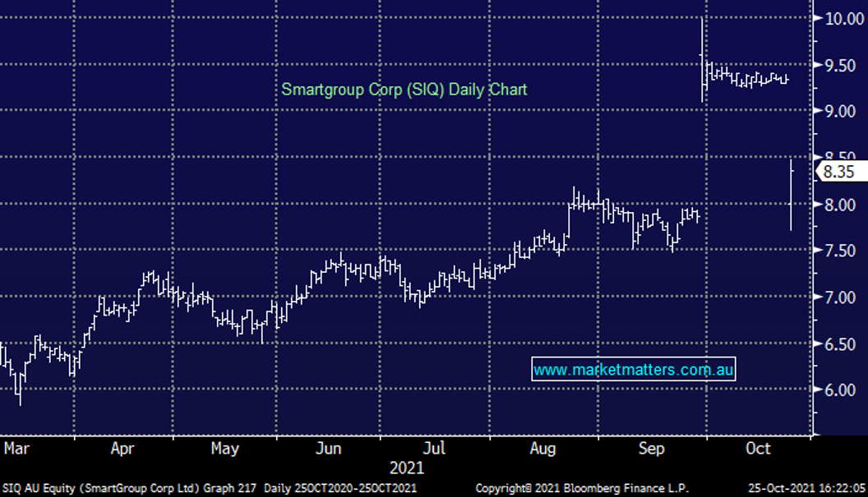
Task: Click the Smartgroup Corp (SIQ) Daily Chart title
Action: pos(404,89)
